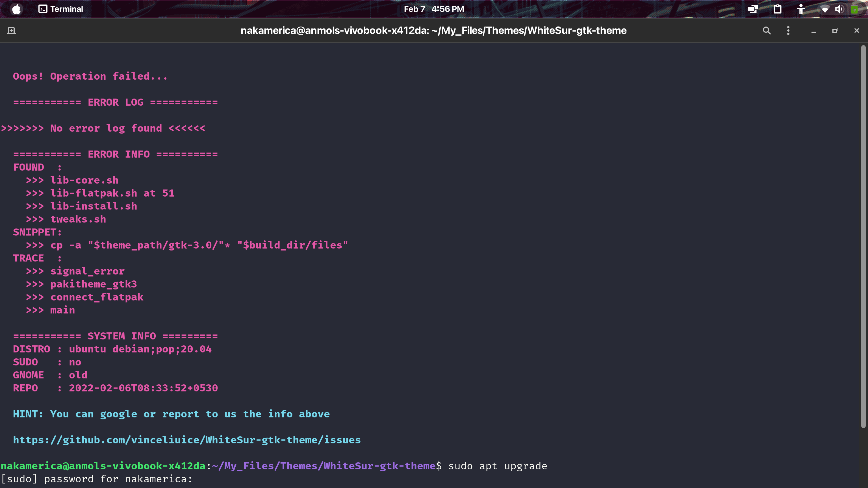Open a new terminal tab

point(12,31)
